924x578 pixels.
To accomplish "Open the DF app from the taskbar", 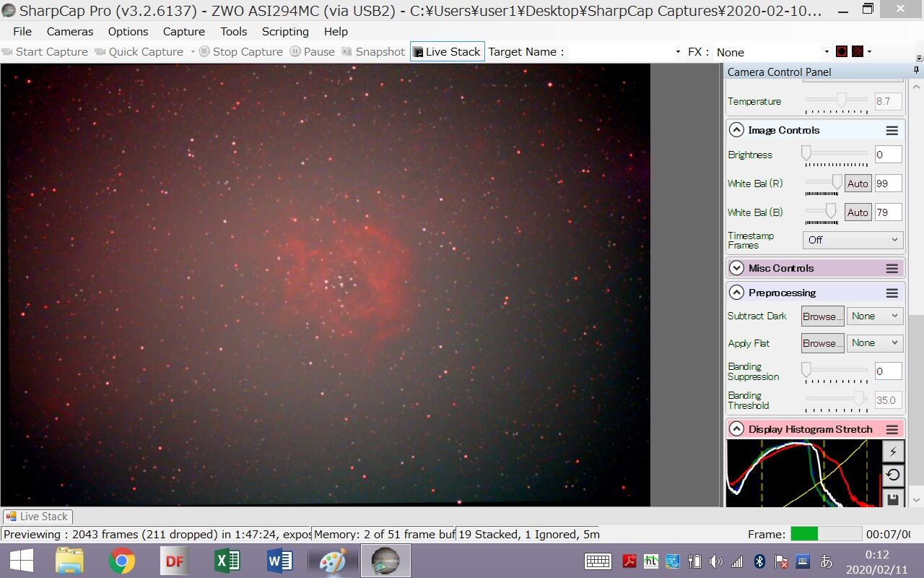I will 174,561.
